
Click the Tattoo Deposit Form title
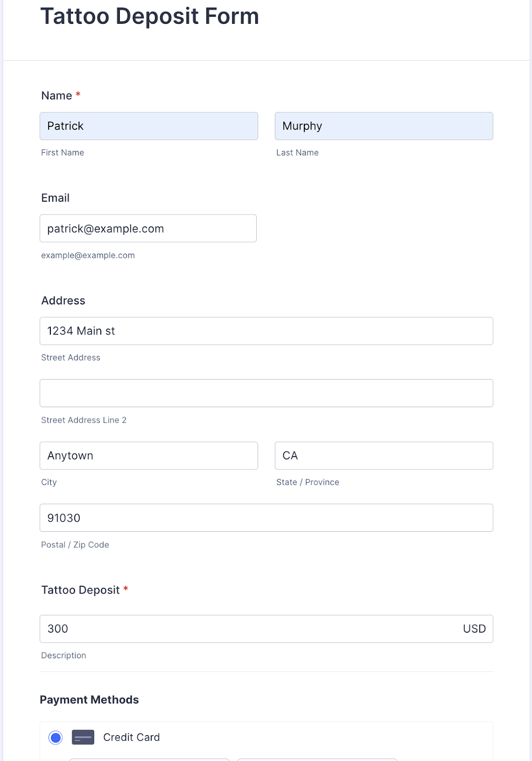[x=150, y=16]
